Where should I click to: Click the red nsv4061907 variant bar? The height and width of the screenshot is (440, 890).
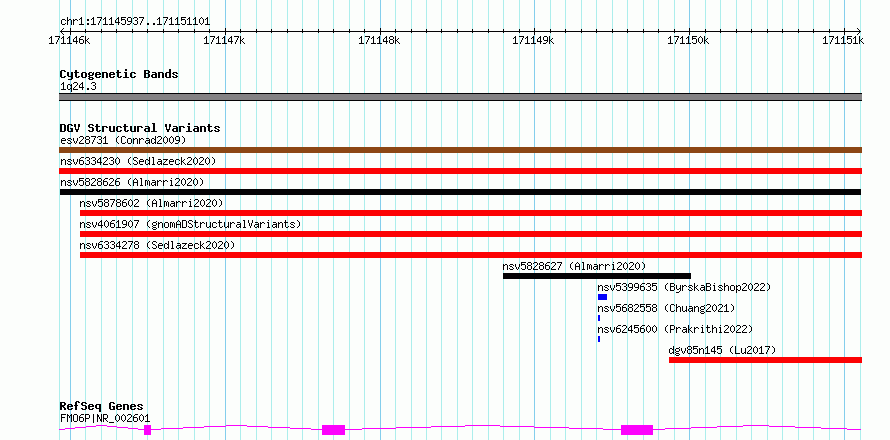471,234
